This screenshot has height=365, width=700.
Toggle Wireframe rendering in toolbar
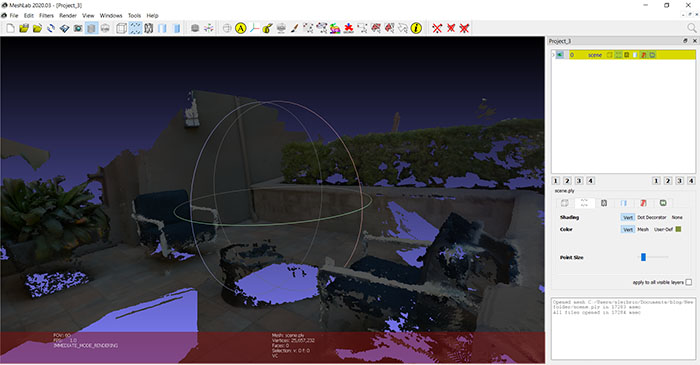click(x=149, y=28)
